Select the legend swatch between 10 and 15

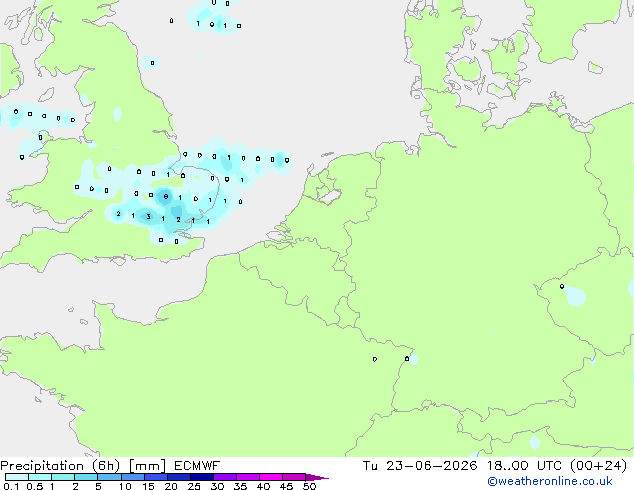click(133, 477)
